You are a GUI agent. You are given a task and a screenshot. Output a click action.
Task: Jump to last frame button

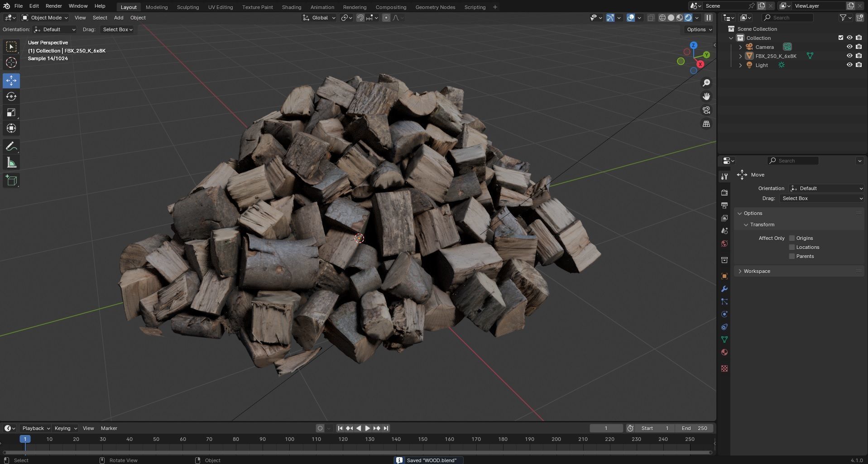point(386,428)
